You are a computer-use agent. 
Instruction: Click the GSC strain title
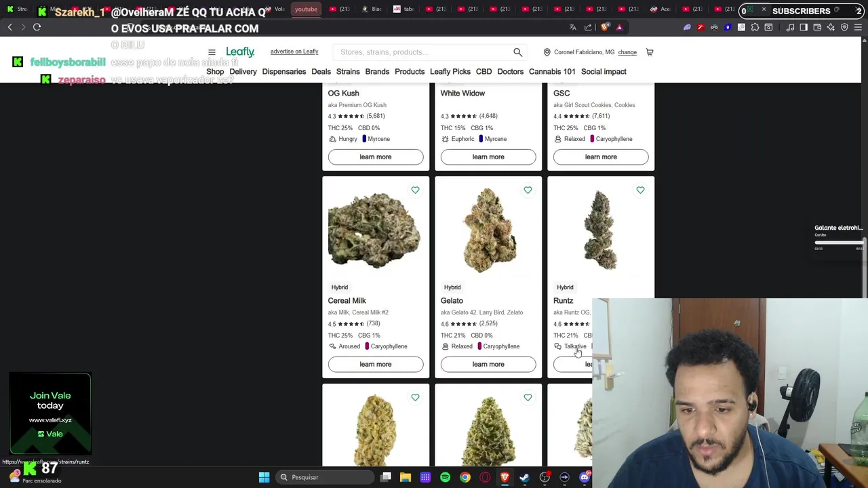[x=561, y=94]
